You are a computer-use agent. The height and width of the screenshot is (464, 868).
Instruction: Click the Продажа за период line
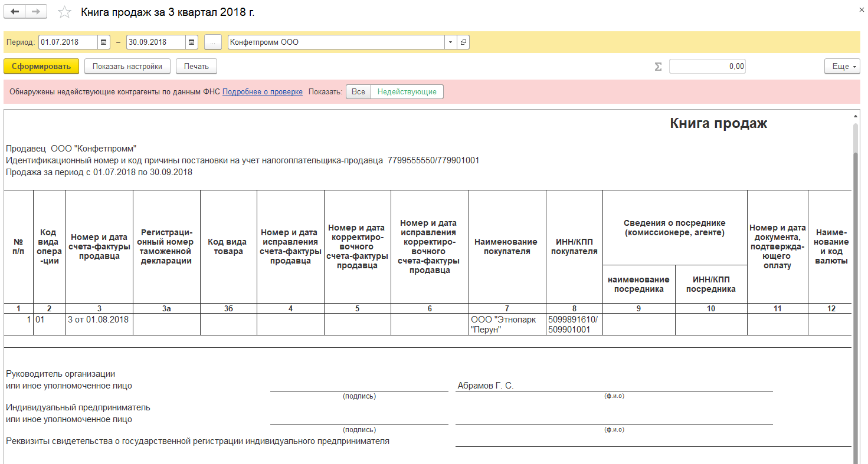click(x=99, y=172)
